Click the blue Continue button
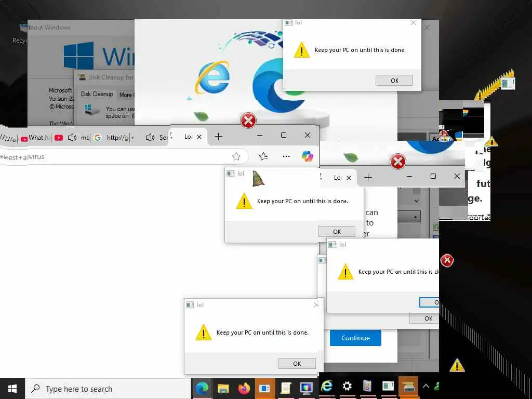 [355, 338]
